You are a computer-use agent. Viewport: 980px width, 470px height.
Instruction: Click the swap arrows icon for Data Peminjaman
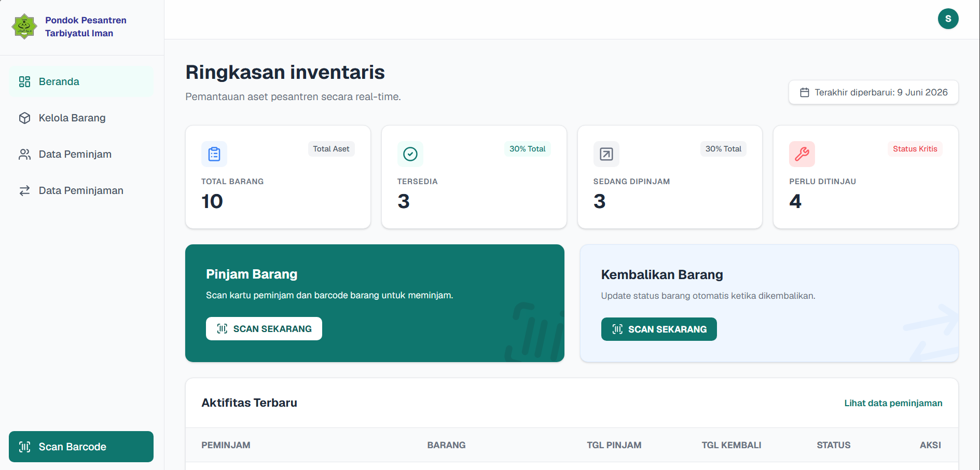(24, 190)
